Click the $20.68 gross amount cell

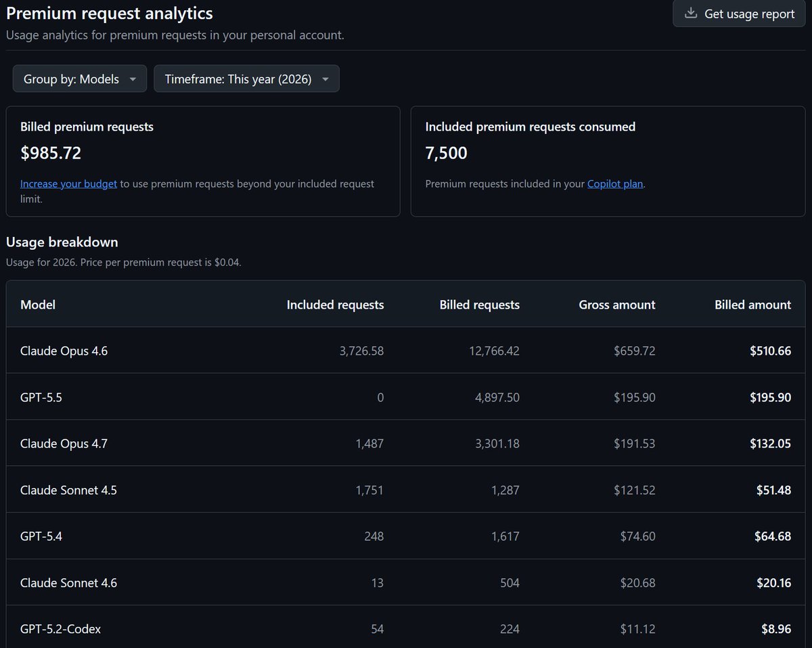637,582
